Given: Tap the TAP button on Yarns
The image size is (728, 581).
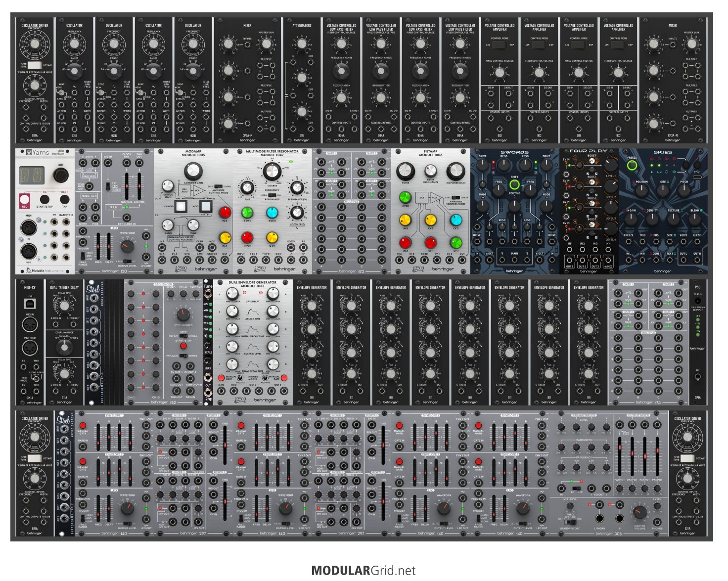Looking at the screenshot, I should click(x=64, y=199).
